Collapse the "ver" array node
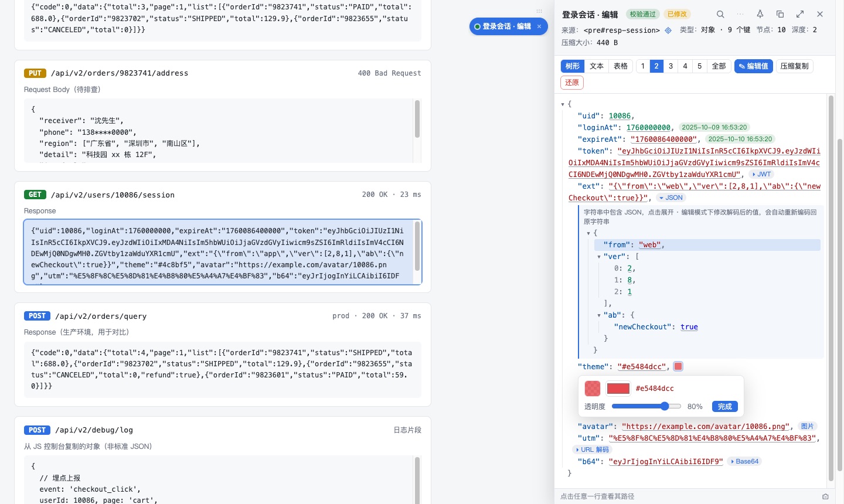The height and width of the screenshot is (504, 844). 599,257
